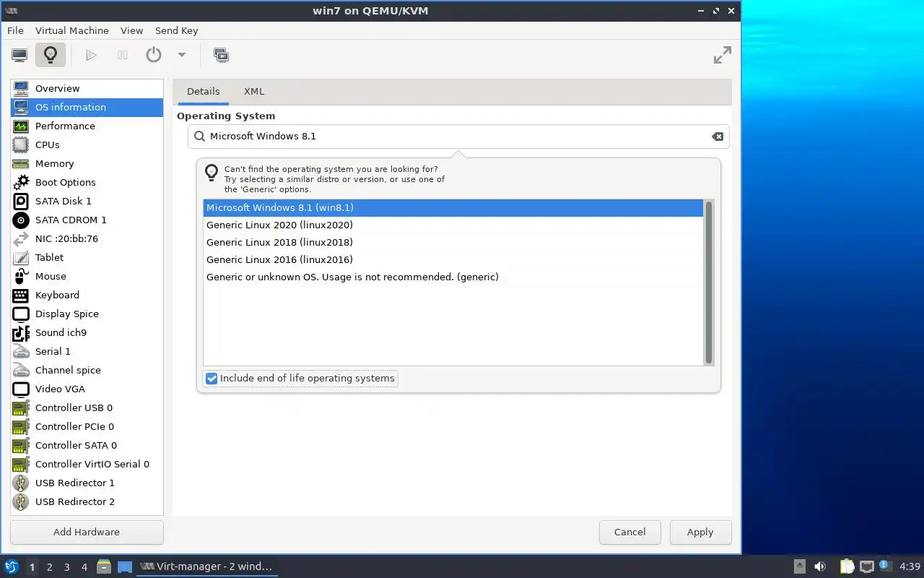Open CPUs hardware entry

tap(87, 144)
